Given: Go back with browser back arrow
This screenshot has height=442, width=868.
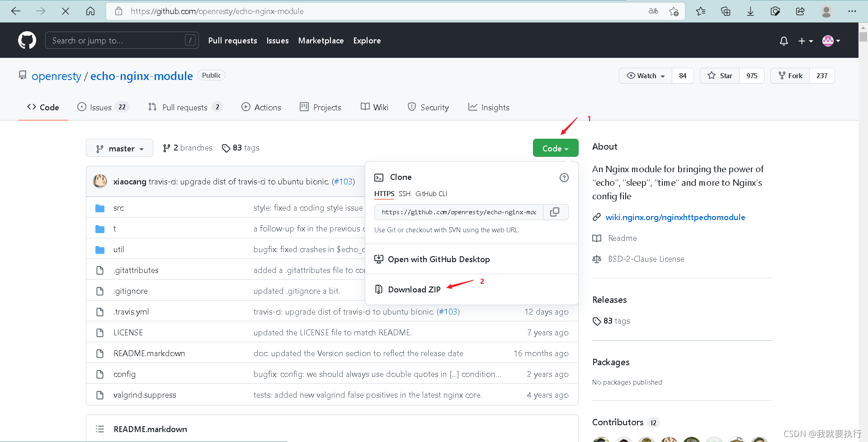Looking at the screenshot, I should [x=16, y=11].
